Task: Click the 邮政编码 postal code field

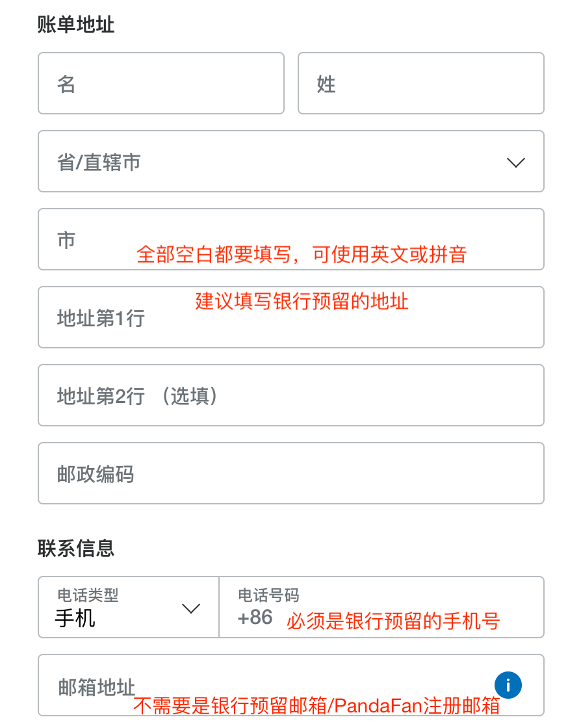Action: point(290,473)
